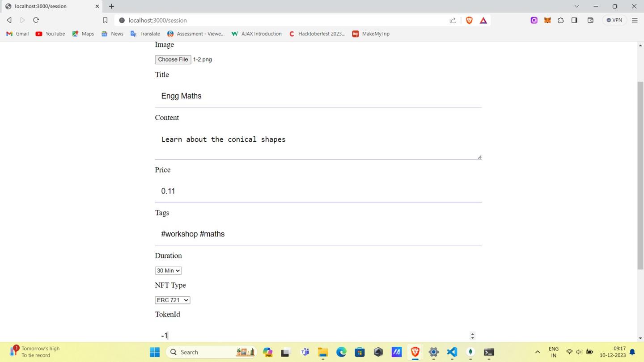Open the notification bell icon

pyautogui.click(x=632, y=352)
